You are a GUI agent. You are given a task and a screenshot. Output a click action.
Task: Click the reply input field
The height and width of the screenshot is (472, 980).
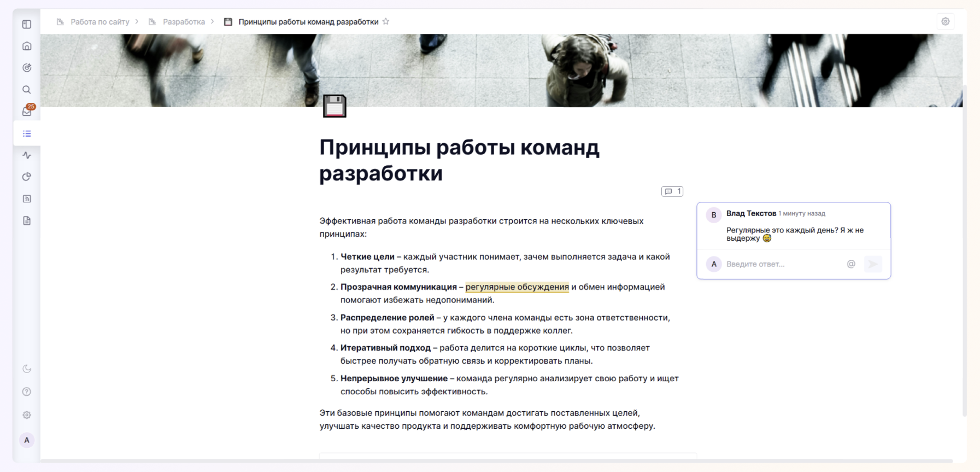783,264
